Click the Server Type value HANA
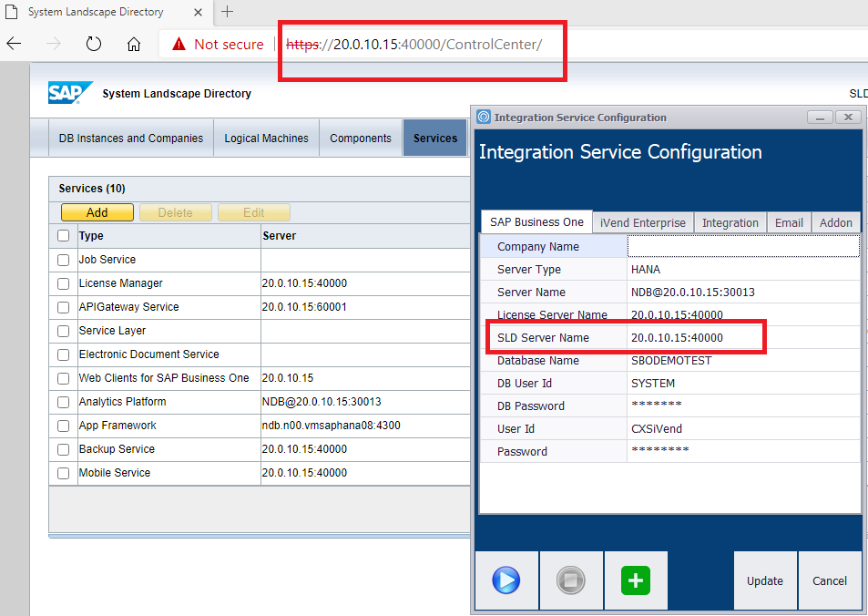The height and width of the screenshot is (616, 868). point(743,269)
